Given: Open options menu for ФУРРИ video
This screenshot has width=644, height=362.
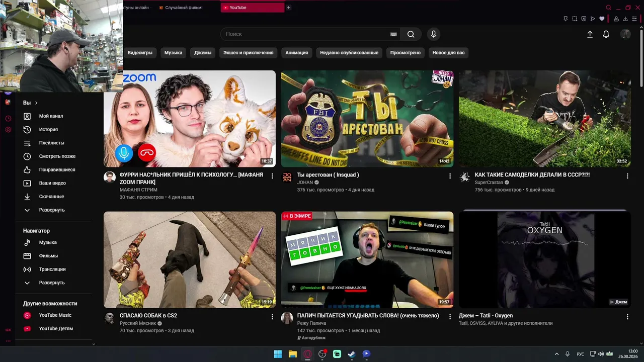Looking at the screenshot, I should click(272, 176).
